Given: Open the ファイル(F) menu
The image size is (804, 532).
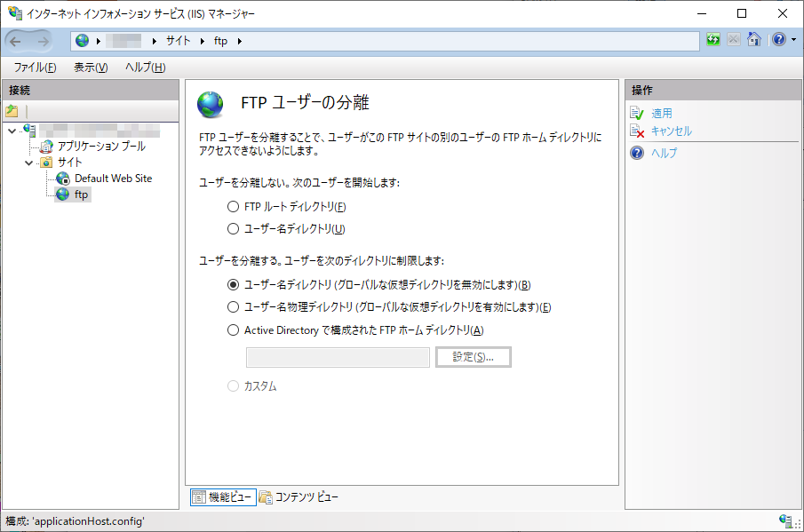Looking at the screenshot, I should click(35, 67).
